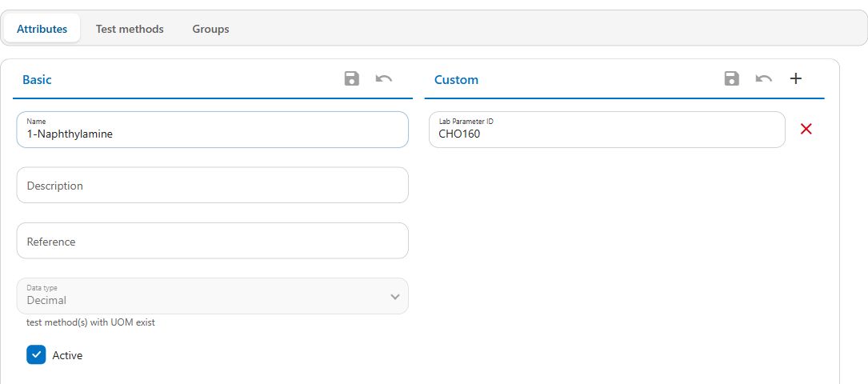Click the Active label text
The height and width of the screenshot is (384, 868).
(x=67, y=355)
